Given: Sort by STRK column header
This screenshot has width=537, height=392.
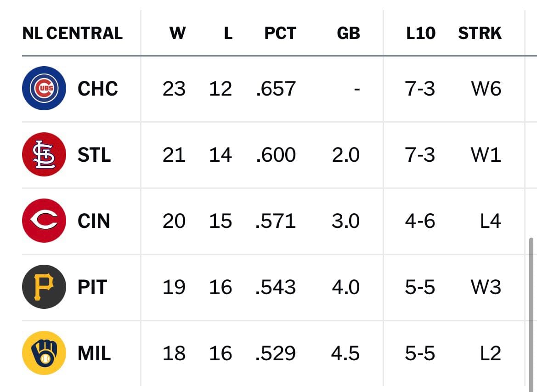Looking at the screenshot, I should pos(480,33).
